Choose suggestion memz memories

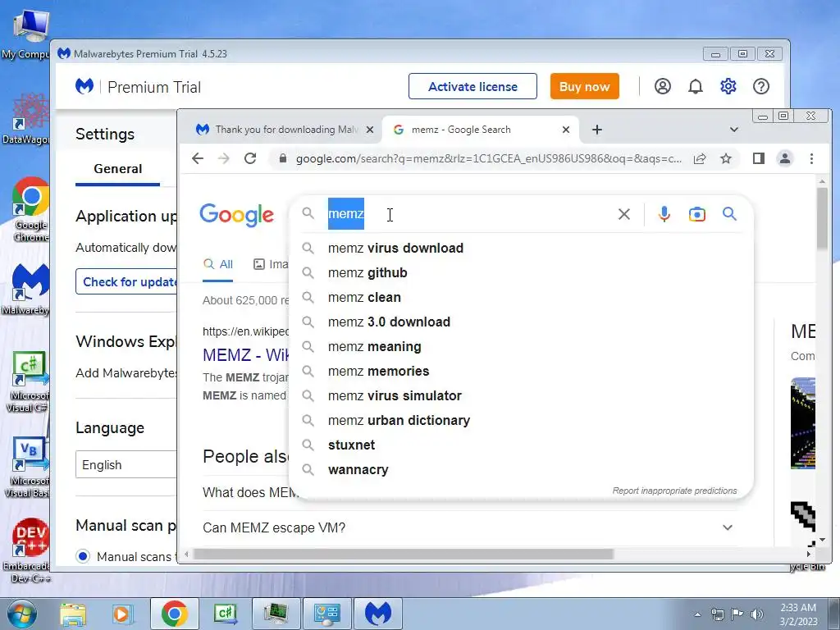(x=521, y=372)
